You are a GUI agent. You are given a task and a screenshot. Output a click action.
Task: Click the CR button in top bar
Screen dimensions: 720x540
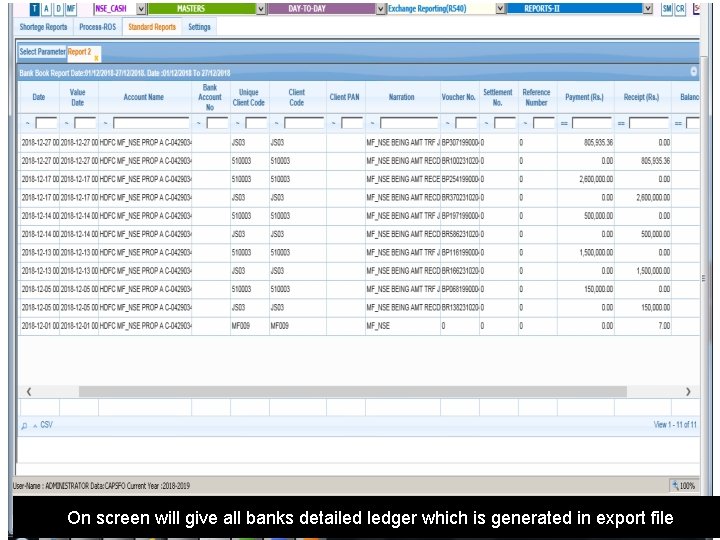[680, 9]
